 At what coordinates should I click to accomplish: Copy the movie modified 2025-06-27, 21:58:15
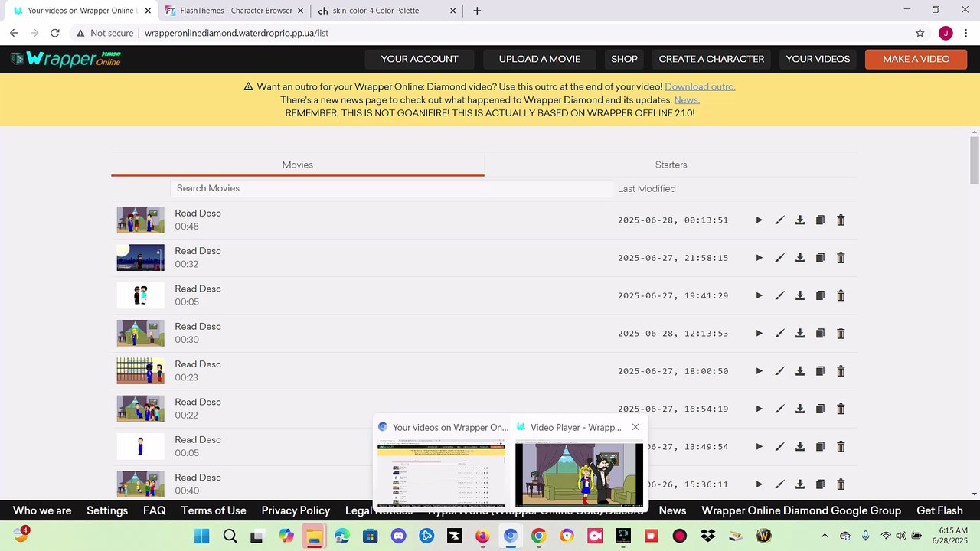coord(820,258)
